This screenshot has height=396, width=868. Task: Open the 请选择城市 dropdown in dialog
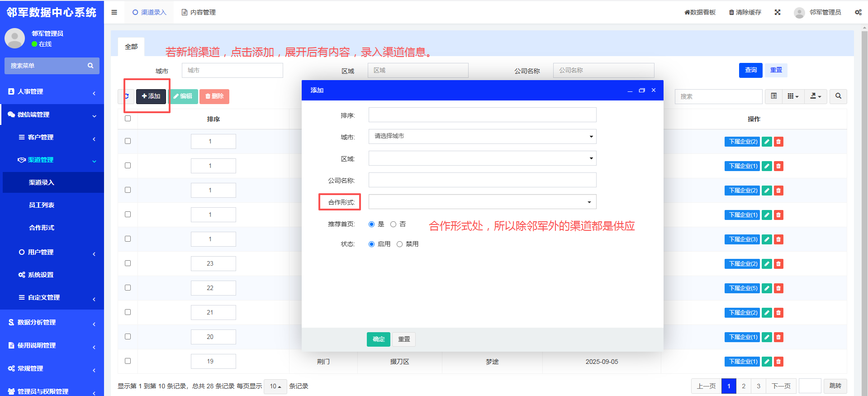pyautogui.click(x=482, y=136)
